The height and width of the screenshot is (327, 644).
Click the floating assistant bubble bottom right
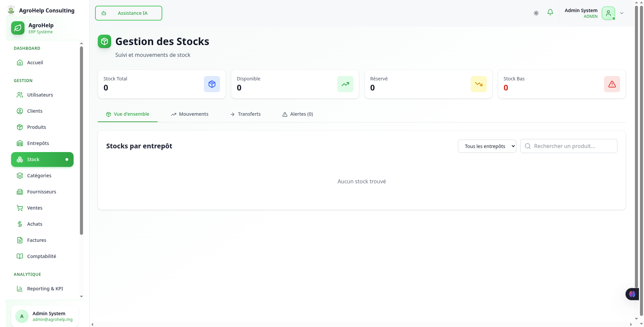[632, 294]
